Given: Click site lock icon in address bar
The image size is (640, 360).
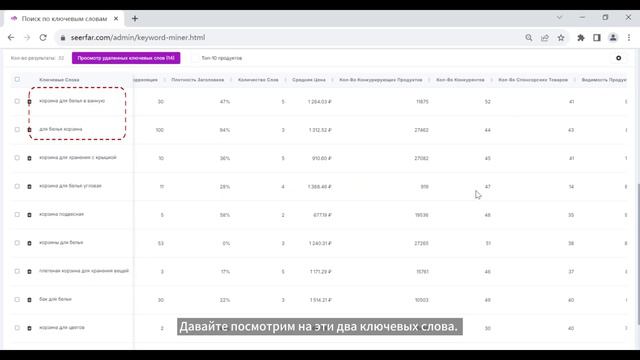Looking at the screenshot, I should (62, 38).
